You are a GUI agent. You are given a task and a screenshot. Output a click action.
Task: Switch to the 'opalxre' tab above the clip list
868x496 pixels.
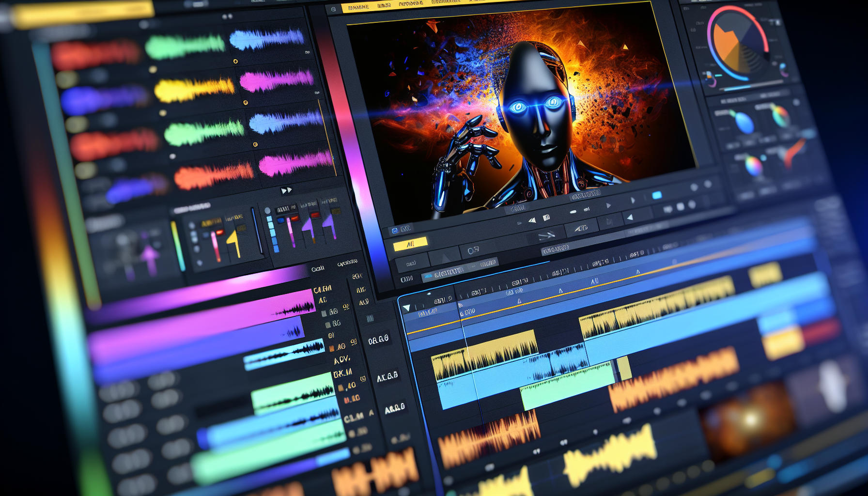point(347,263)
